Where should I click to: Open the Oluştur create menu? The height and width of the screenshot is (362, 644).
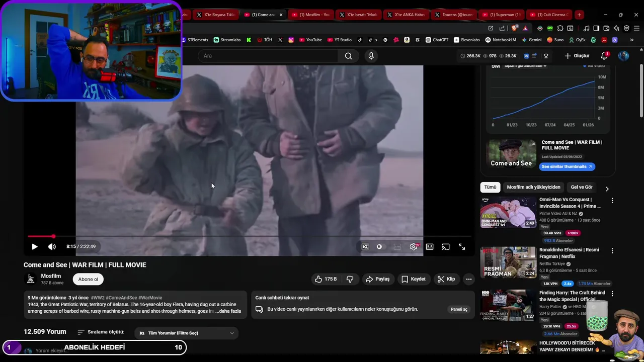click(577, 56)
